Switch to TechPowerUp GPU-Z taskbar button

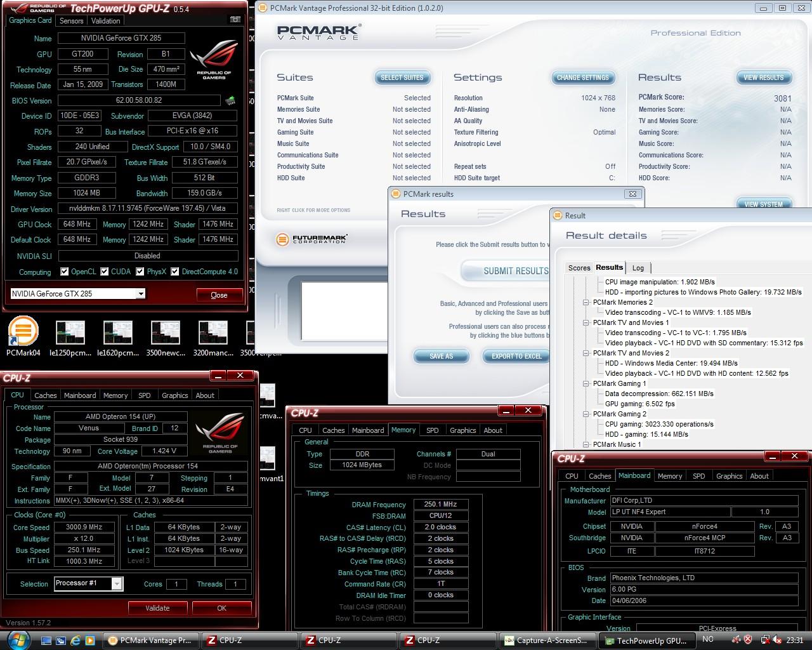click(x=646, y=640)
